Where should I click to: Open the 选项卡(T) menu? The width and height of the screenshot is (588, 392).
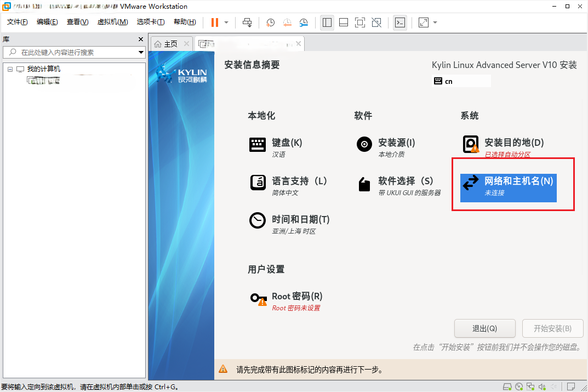click(150, 22)
